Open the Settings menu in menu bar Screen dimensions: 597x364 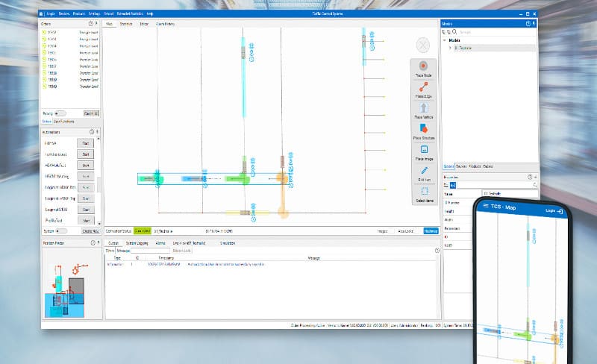point(95,13)
